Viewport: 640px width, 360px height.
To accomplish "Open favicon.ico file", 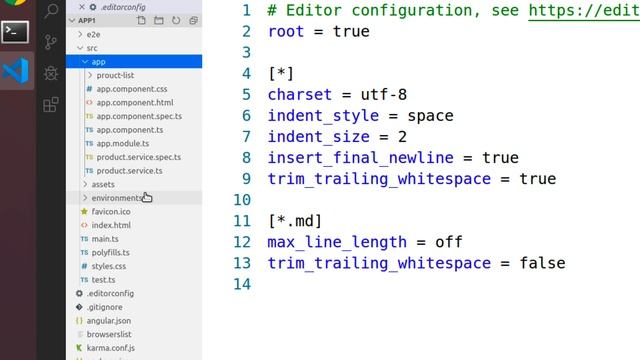I will click(111, 211).
